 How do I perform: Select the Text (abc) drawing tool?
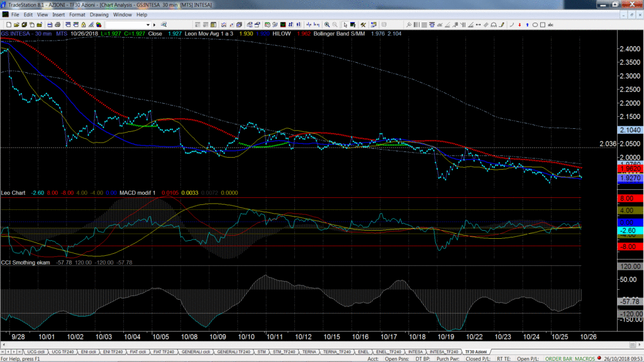[551, 25]
